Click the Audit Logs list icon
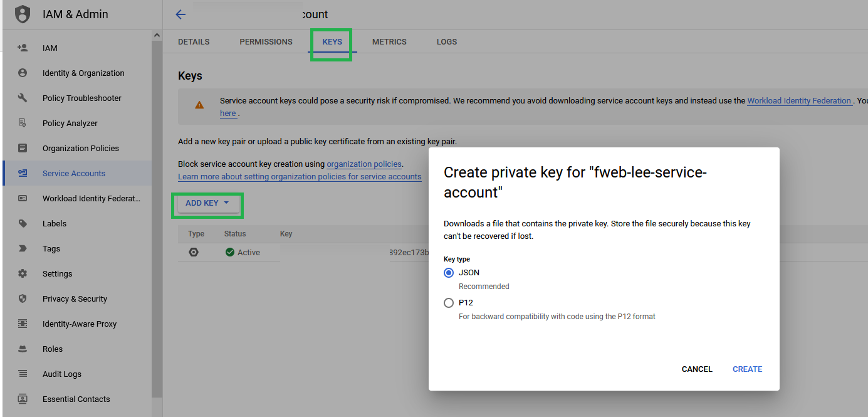This screenshot has height=417, width=868. tap(23, 374)
